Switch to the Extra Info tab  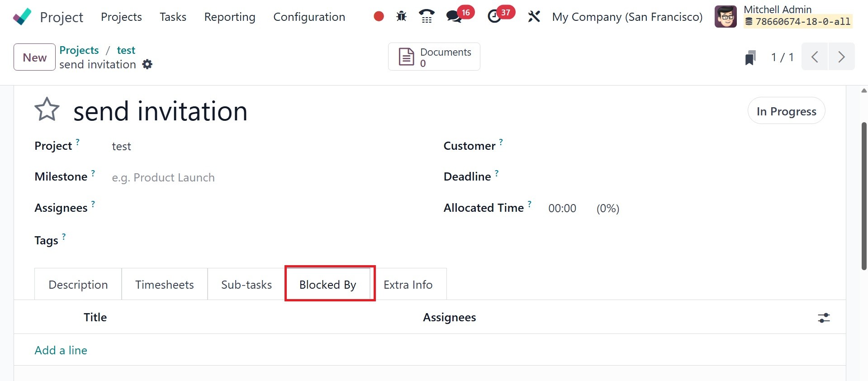click(x=408, y=285)
